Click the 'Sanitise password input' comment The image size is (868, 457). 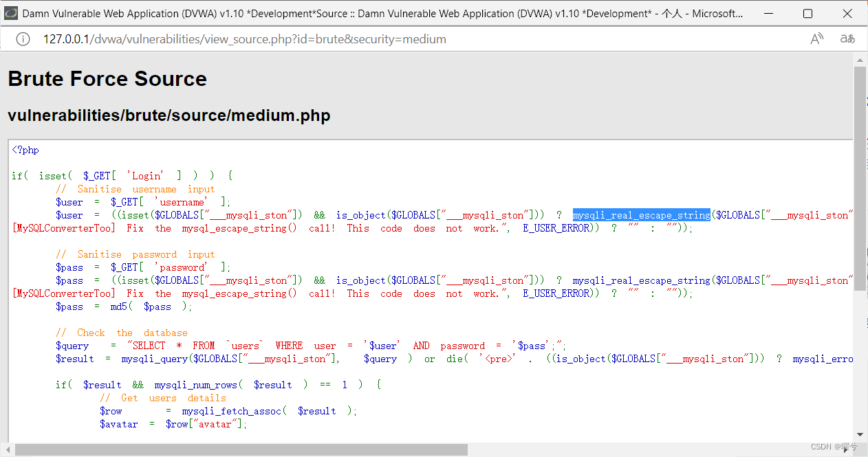(135, 254)
